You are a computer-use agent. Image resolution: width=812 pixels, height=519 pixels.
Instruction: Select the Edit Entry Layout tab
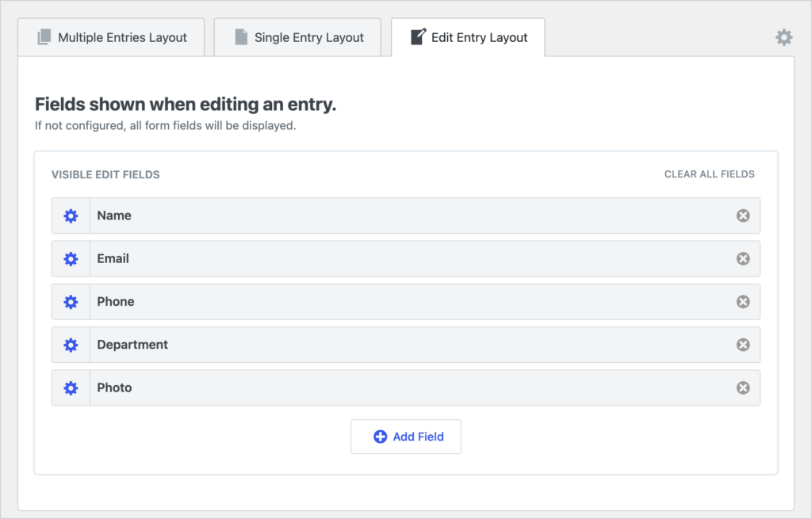(x=468, y=37)
